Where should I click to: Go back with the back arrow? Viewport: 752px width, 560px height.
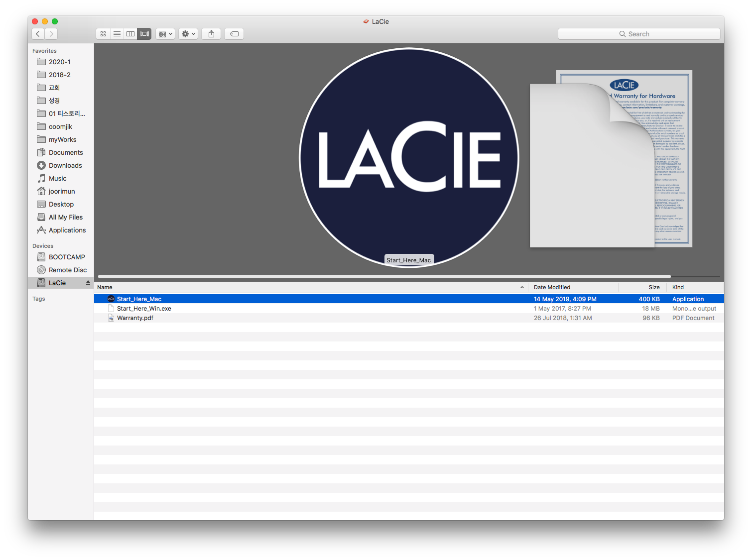(38, 34)
